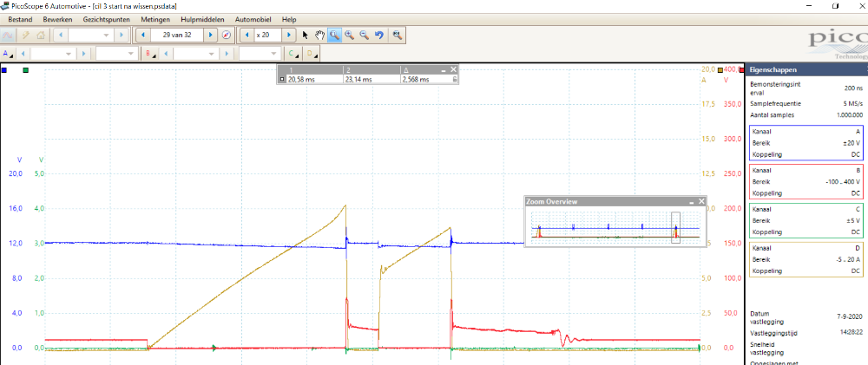Open the Metingen menu
Image resolution: width=868 pixels, height=365 pixels.
pos(156,18)
